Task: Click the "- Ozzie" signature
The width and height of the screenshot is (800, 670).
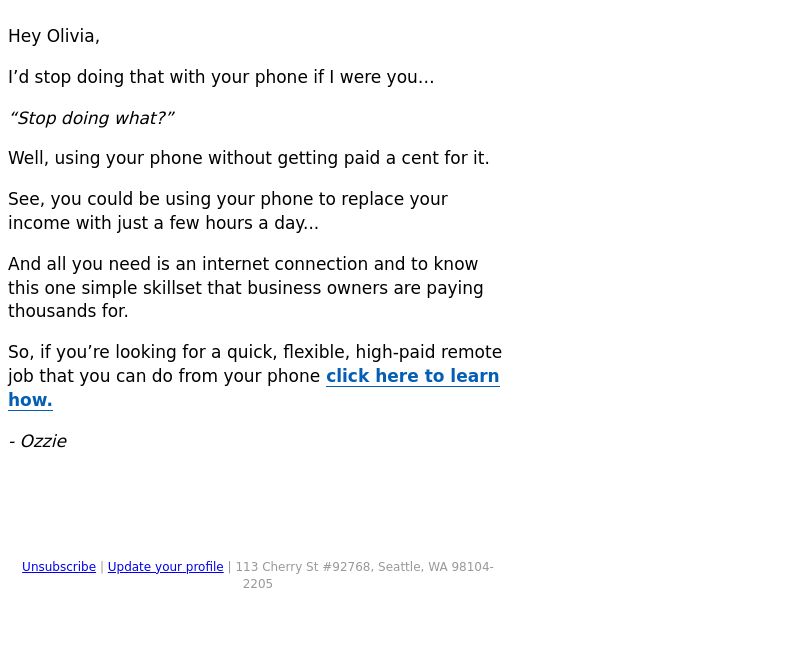Action: click(38, 441)
